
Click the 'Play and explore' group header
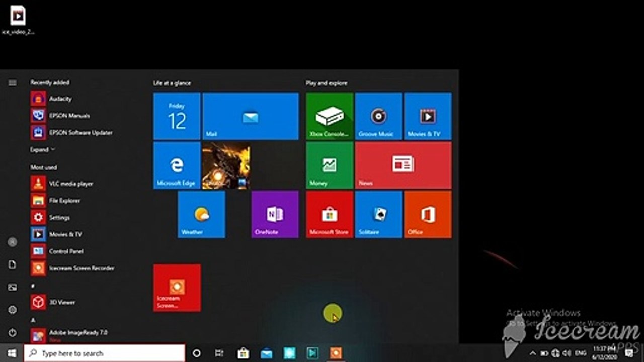click(x=327, y=83)
